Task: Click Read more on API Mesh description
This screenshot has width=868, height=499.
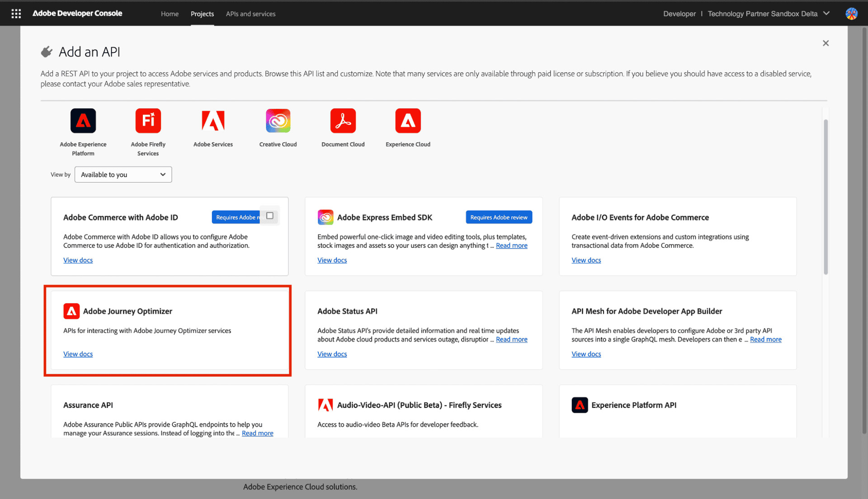Action: 765,339
